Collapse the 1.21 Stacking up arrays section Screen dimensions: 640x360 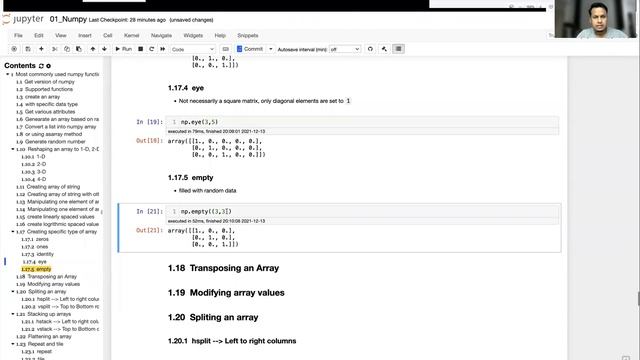tap(13, 314)
